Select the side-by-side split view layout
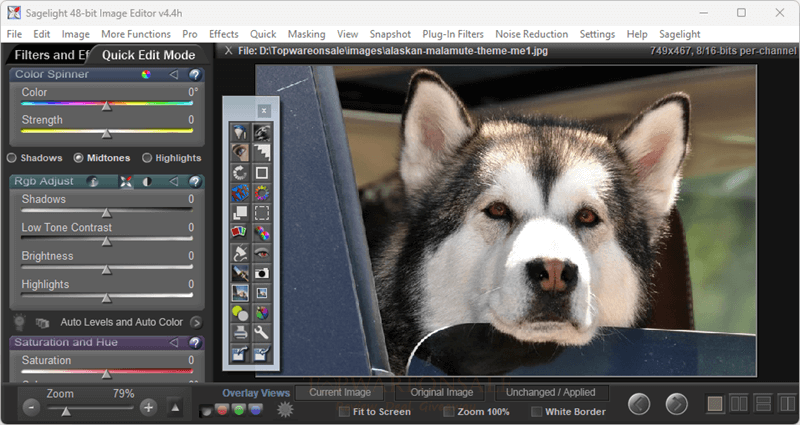This screenshot has height=425, width=800. coord(739,404)
